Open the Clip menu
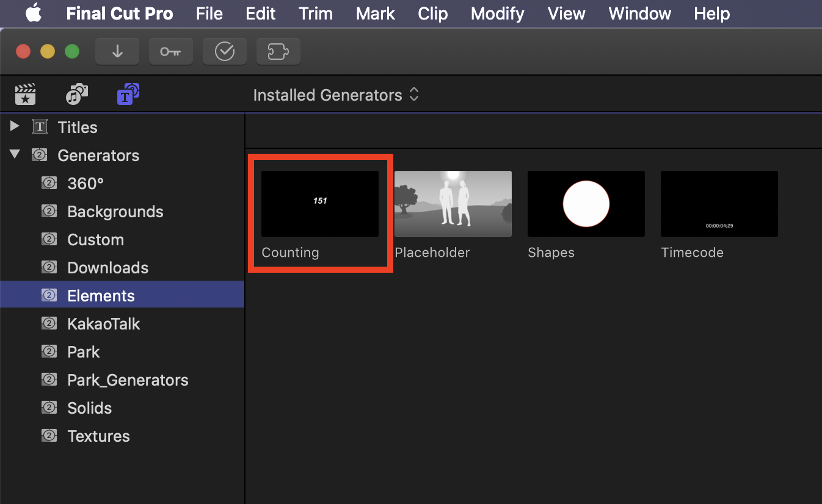 [433, 13]
